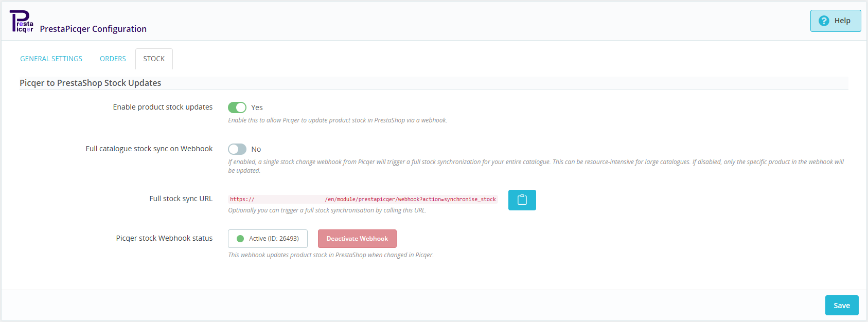
Task: Click the Full stock sync URL label
Action: pyautogui.click(x=181, y=199)
